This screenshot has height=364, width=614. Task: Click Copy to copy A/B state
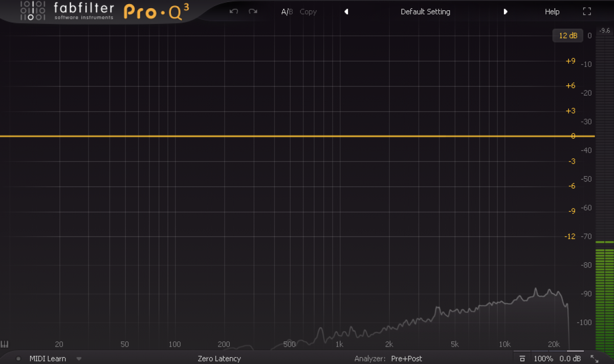(x=308, y=12)
